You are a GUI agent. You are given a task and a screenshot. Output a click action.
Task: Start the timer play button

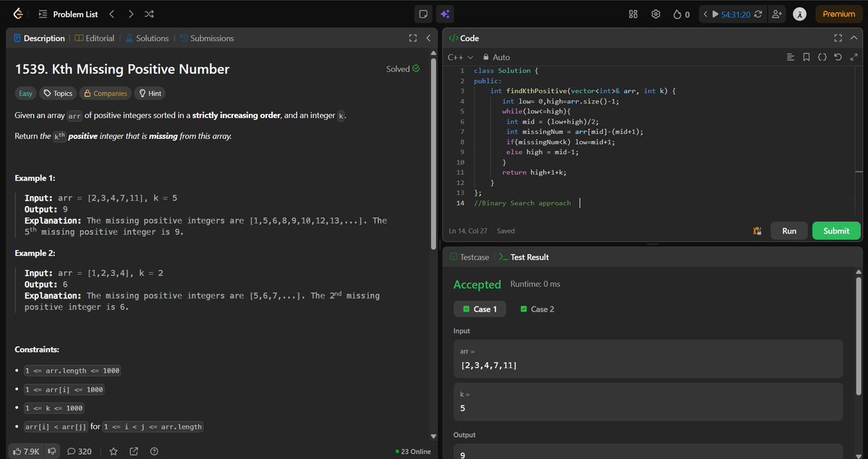pyautogui.click(x=715, y=14)
